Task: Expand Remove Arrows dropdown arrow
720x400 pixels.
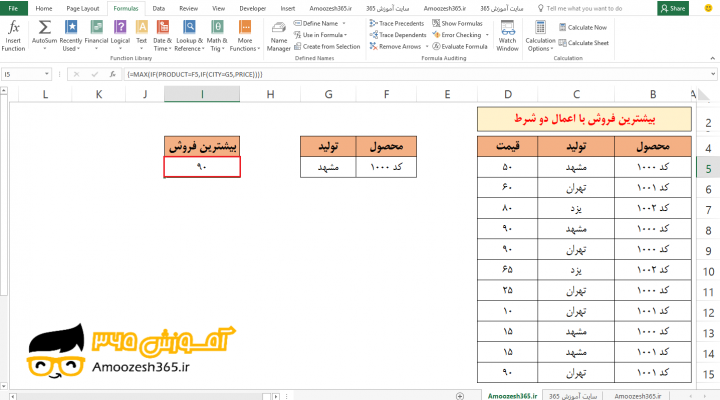Action: [427, 46]
